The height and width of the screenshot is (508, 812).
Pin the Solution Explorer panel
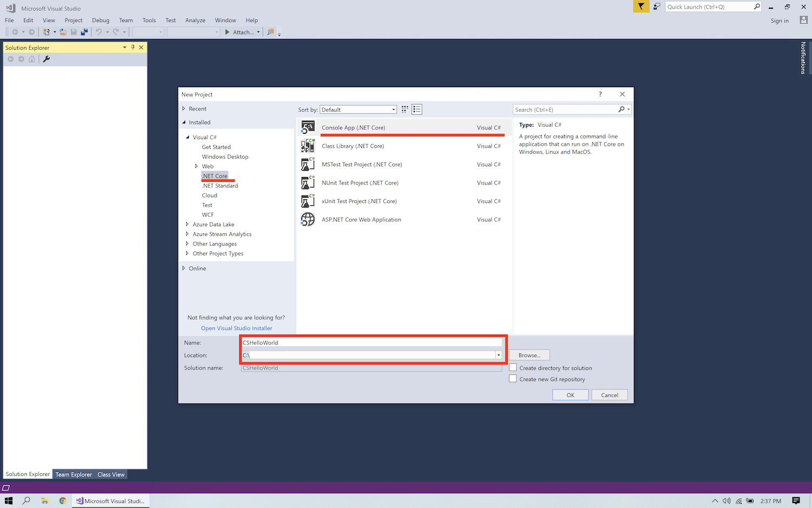(x=133, y=47)
